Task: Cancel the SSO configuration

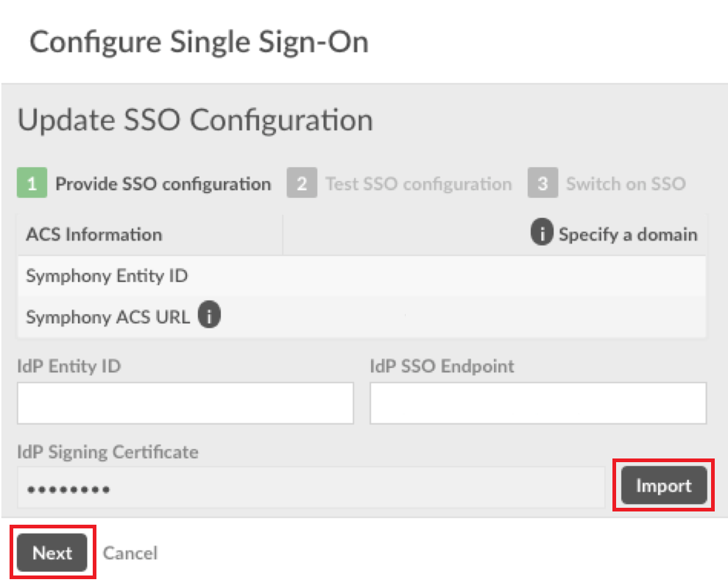Action: click(x=130, y=553)
